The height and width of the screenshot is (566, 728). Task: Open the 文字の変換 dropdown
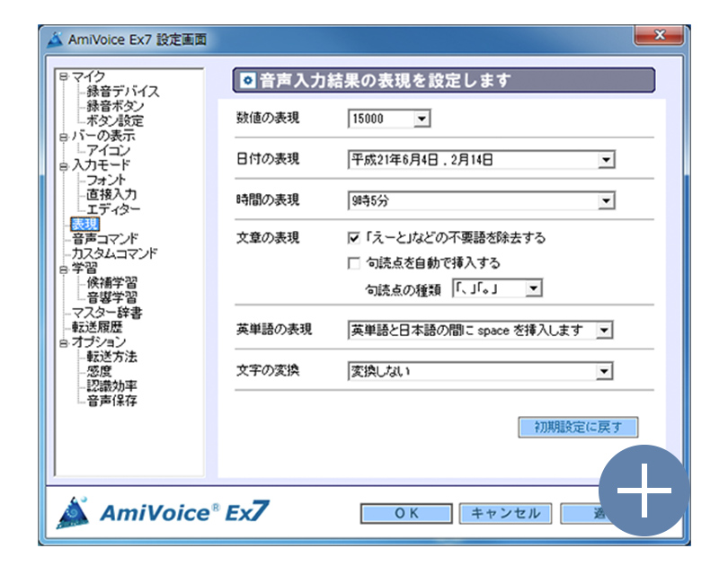[x=604, y=371]
